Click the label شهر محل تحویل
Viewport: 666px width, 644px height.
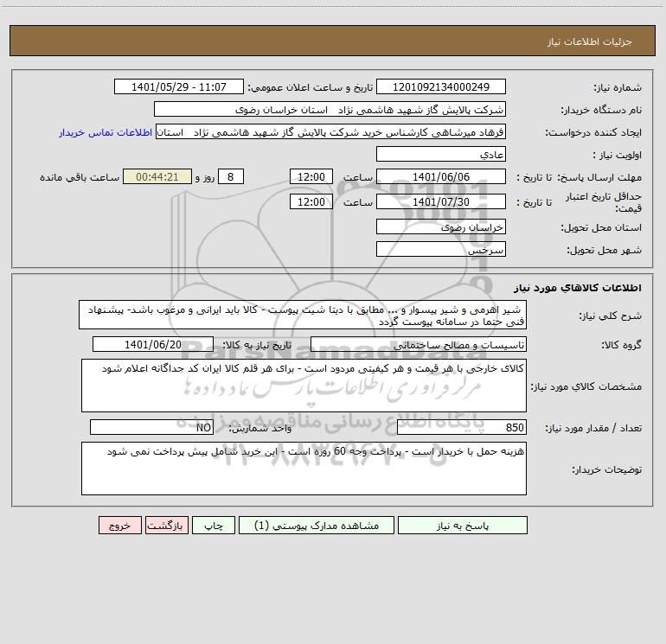tap(605, 250)
